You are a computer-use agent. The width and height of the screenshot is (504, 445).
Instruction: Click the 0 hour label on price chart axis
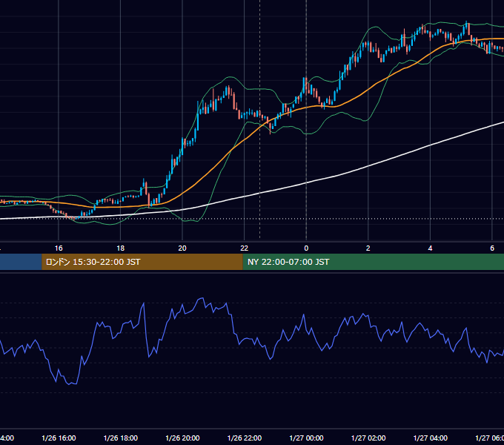[306, 248]
